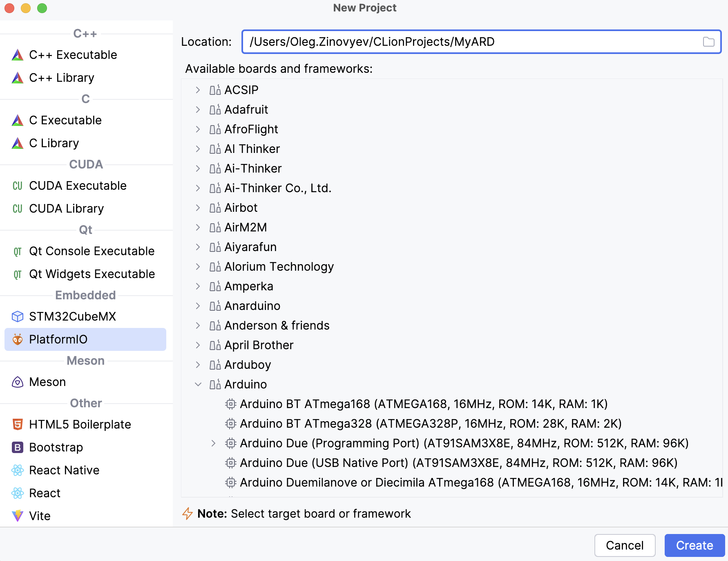Switch to Qt Widgets Executable project type
The image size is (728, 561).
92,274
